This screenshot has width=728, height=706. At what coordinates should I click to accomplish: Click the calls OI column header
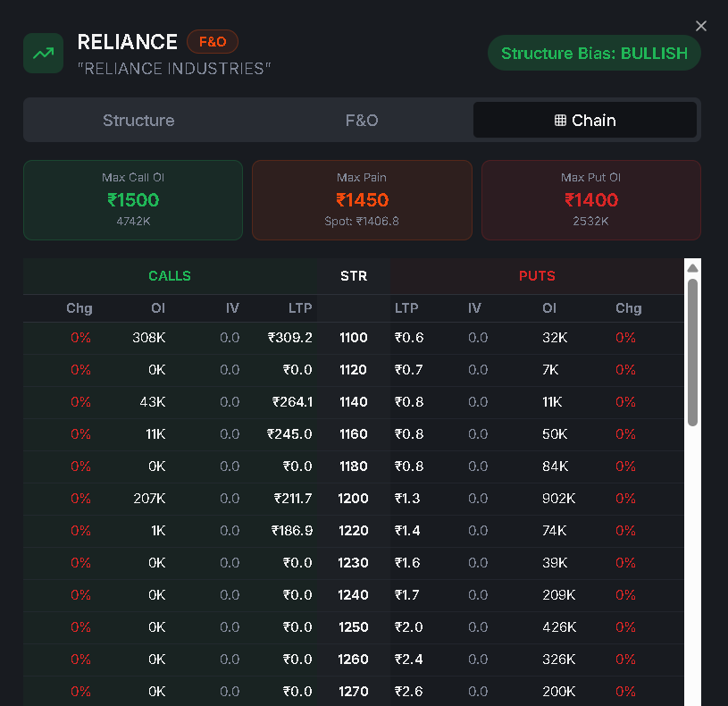coord(157,308)
